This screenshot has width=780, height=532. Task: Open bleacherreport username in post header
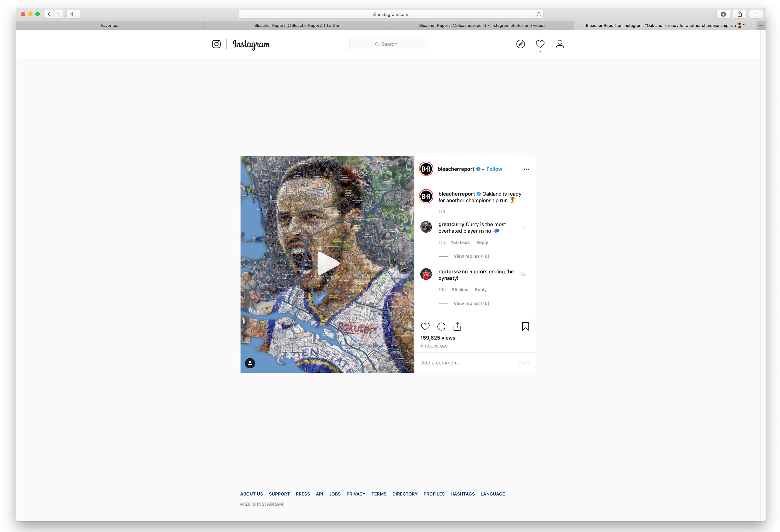[x=456, y=169]
